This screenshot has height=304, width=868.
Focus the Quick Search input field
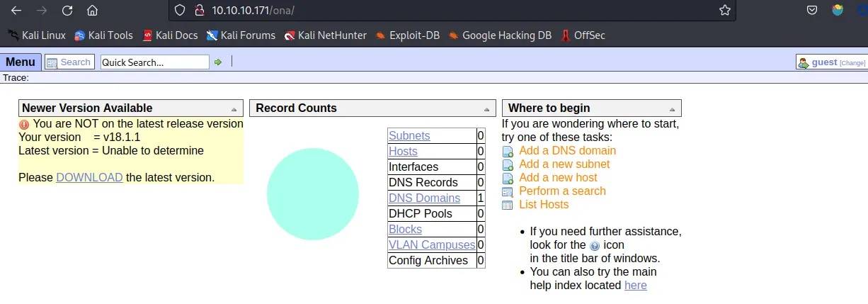pyautogui.click(x=155, y=62)
